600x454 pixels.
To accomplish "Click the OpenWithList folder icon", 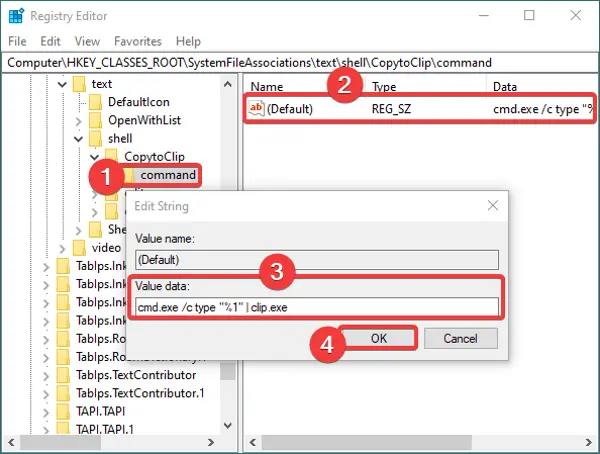I will [96, 120].
